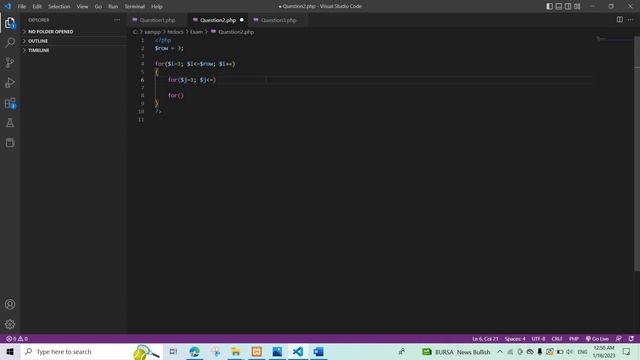Change the UTF-8 file encoding
640x360 pixels.
pyautogui.click(x=538, y=339)
